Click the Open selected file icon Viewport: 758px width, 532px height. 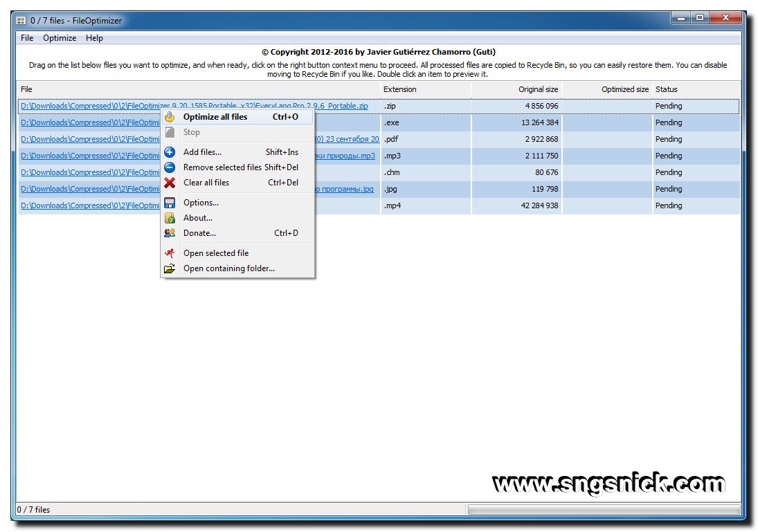click(170, 253)
